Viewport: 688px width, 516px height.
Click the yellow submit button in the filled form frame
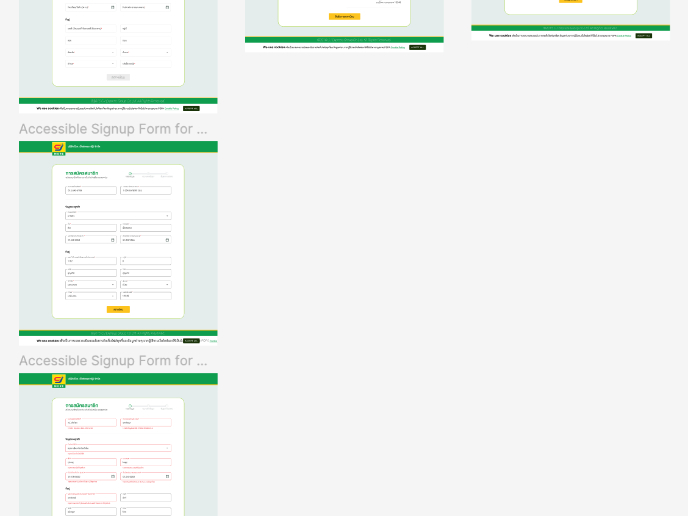[x=118, y=309]
